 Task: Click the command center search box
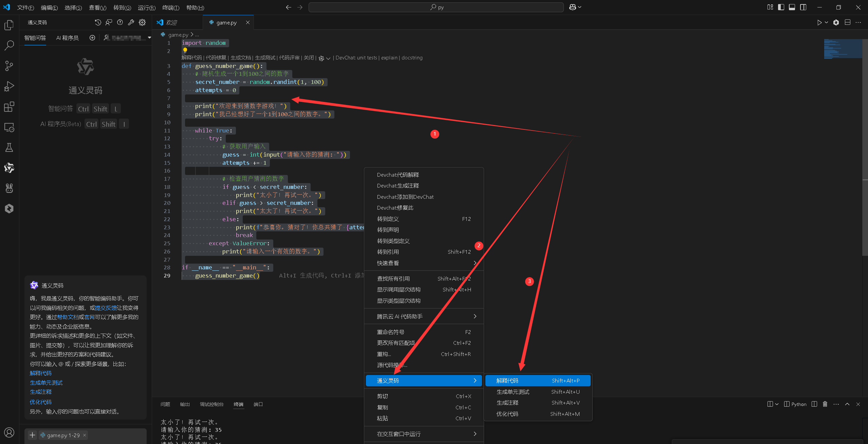click(436, 7)
